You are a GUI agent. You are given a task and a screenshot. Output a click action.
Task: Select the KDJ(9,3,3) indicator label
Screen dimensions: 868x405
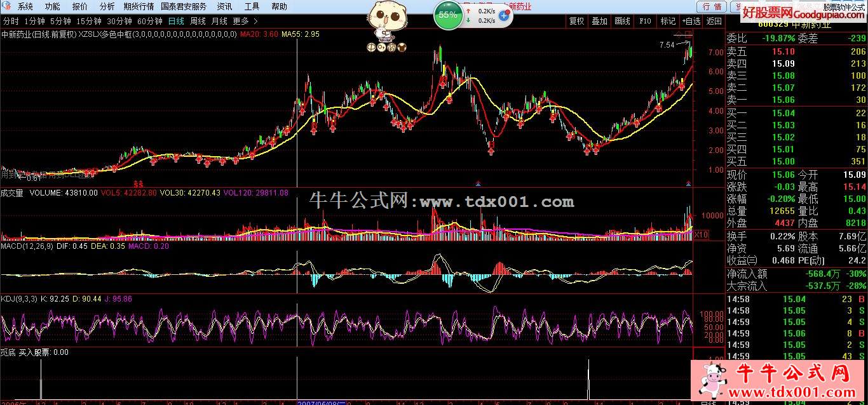point(21,298)
